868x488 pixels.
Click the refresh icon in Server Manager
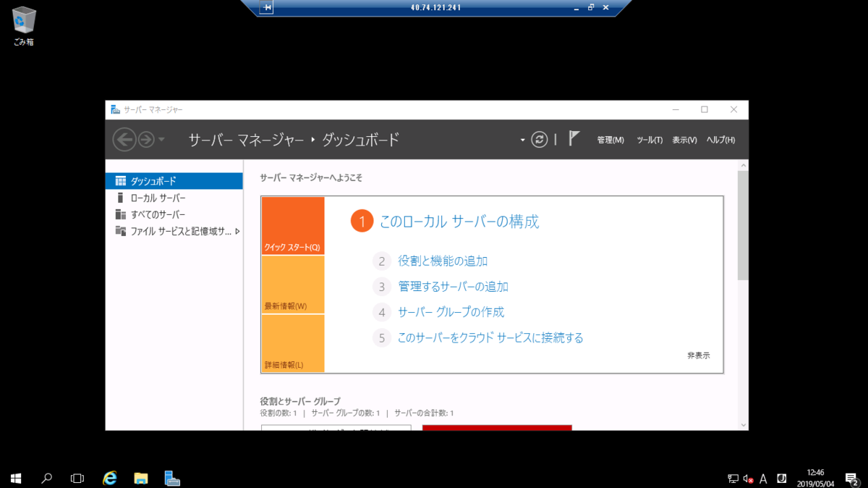(x=539, y=139)
